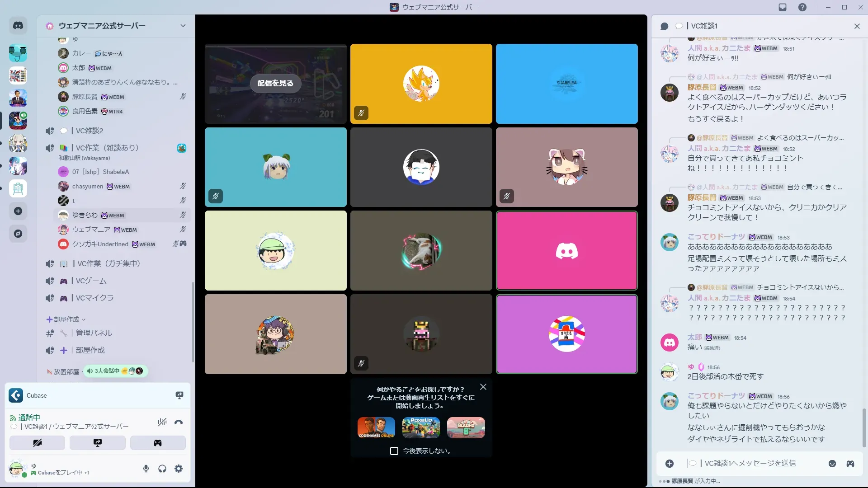Collapse the 部屋作成 category
Image resolution: width=868 pixels, height=488 pixels.
click(x=66, y=319)
